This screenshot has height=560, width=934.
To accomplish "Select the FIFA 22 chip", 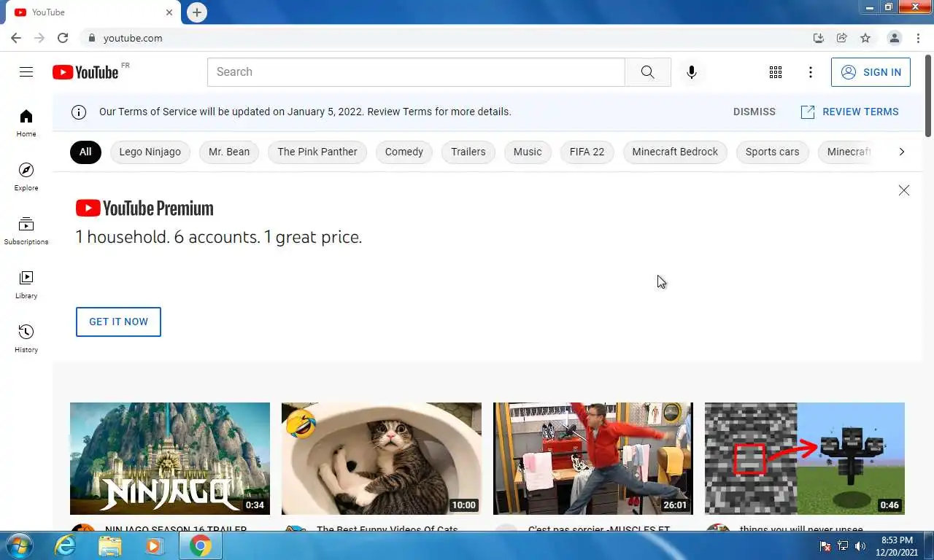I will click(x=587, y=152).
